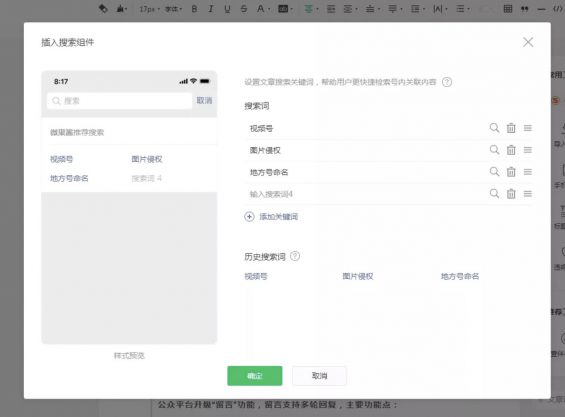The height and width of the screenshot is (417, 565).
Task: Close the insert search component dialog
Action: 528,42
